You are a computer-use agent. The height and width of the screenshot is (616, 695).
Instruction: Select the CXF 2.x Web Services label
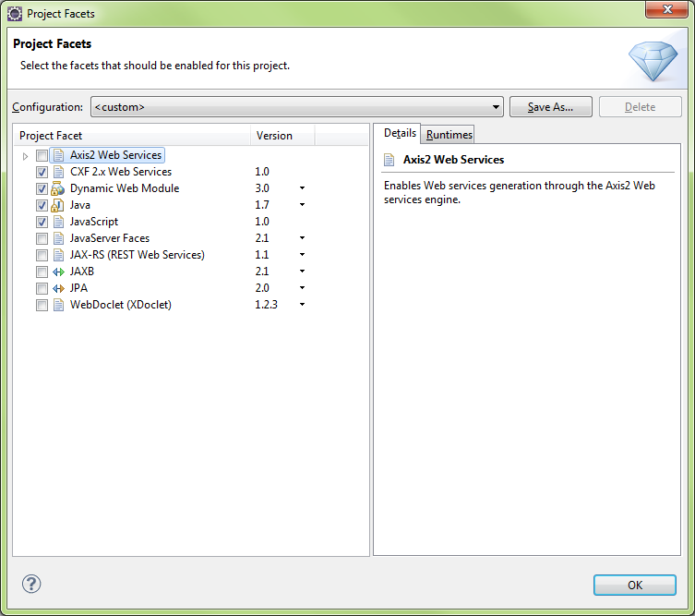[121, 172]
